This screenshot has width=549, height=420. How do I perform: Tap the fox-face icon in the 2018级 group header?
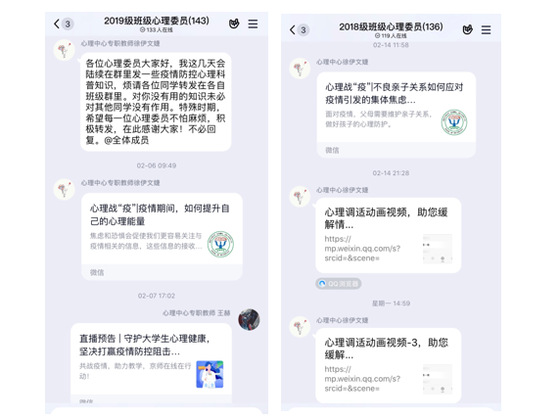(467, 30)
